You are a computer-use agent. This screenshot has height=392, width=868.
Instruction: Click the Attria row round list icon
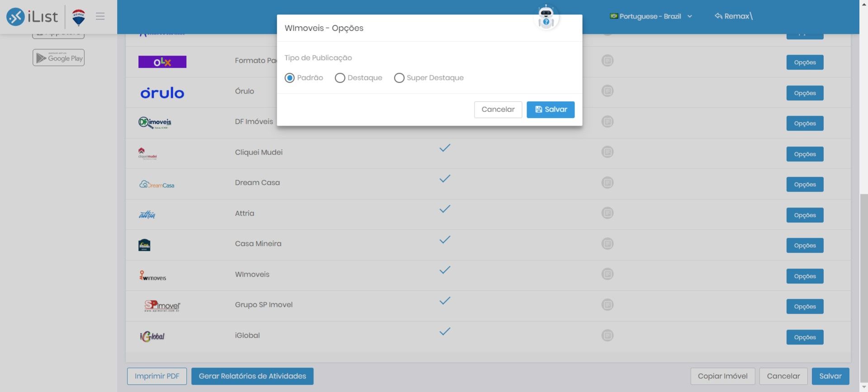[x=607, y=213]
